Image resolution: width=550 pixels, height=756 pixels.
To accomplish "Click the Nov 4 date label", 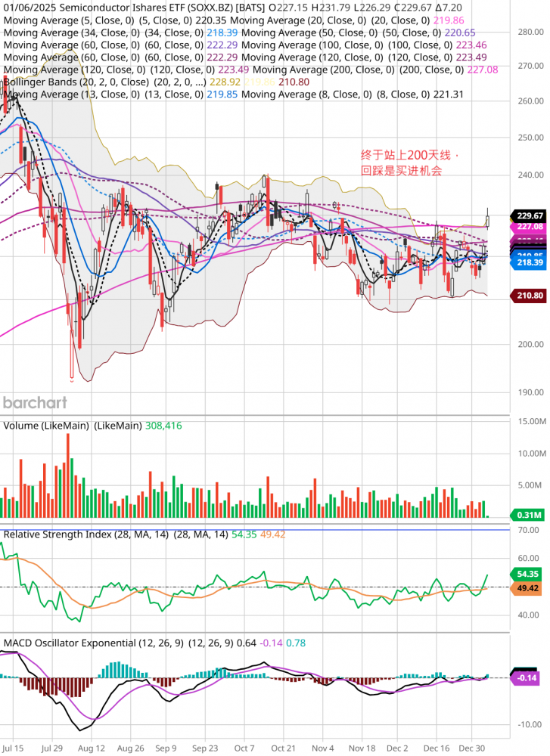I will (323, 748).
